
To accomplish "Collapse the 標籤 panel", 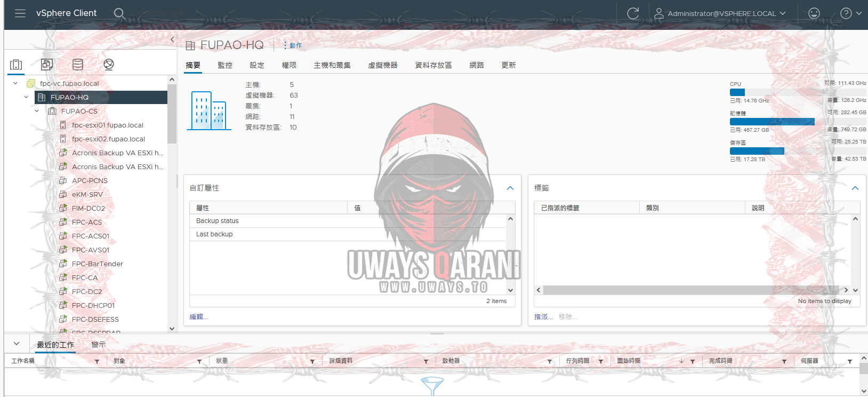I will click(x=855, y=188).
